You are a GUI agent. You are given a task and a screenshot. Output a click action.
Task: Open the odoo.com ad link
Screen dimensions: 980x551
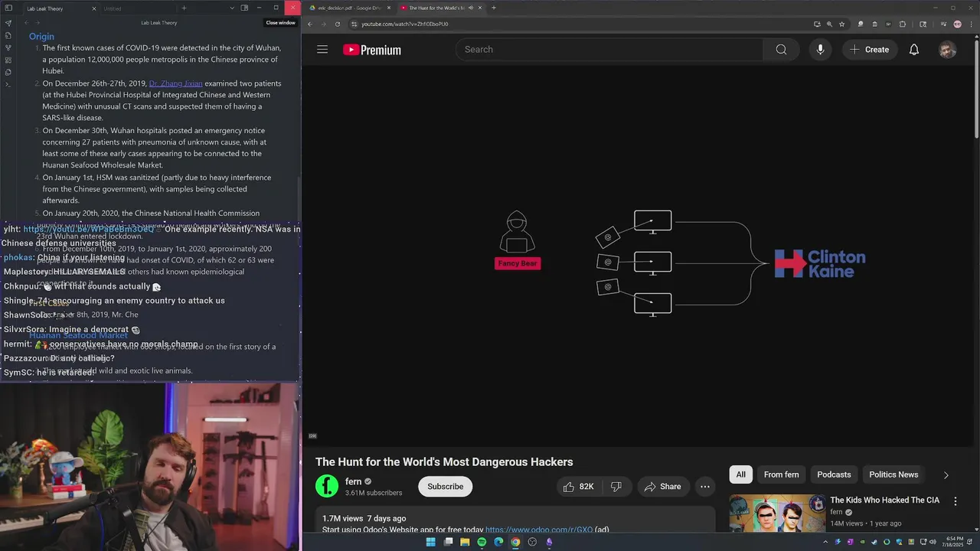click(539, 530)
